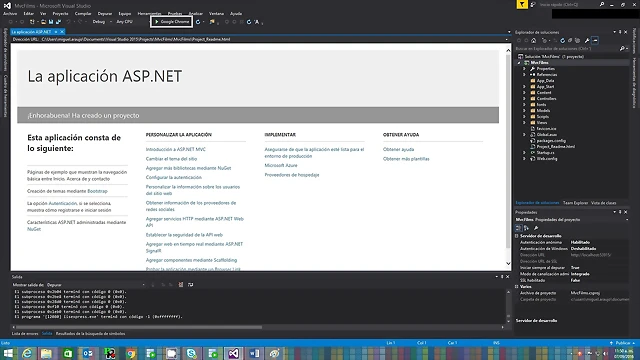The image size is (640, 360).
Task: Open the Mostrar salida de Depurar dropdown
Action: pyautogui.click(x=95, y=285)
